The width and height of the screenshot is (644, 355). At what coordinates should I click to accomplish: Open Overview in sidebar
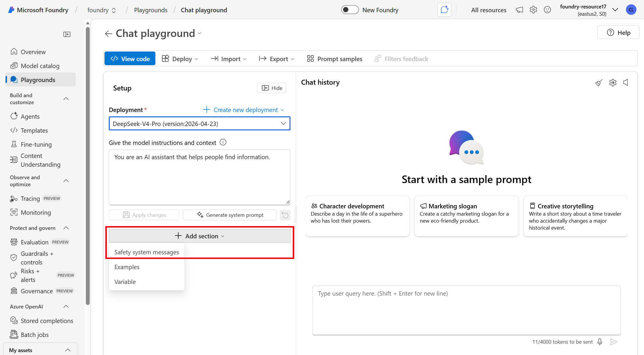tap(41, 52)
